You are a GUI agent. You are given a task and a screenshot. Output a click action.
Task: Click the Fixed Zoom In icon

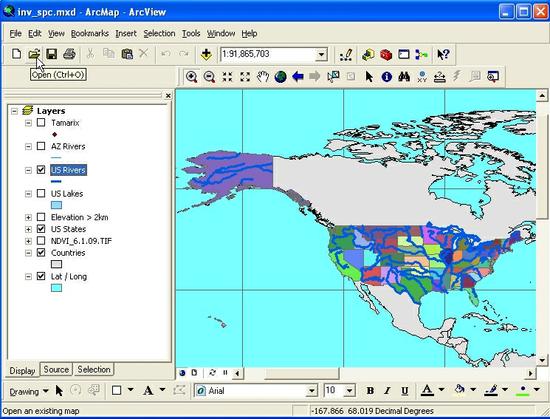click(x=227, y=77)
